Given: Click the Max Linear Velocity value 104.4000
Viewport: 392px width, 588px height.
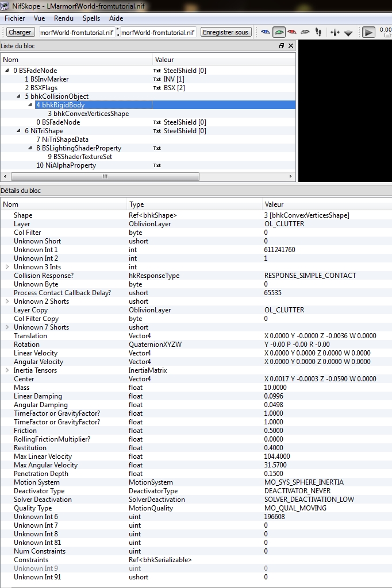Looking at the screenshot, I should point(277,457).
